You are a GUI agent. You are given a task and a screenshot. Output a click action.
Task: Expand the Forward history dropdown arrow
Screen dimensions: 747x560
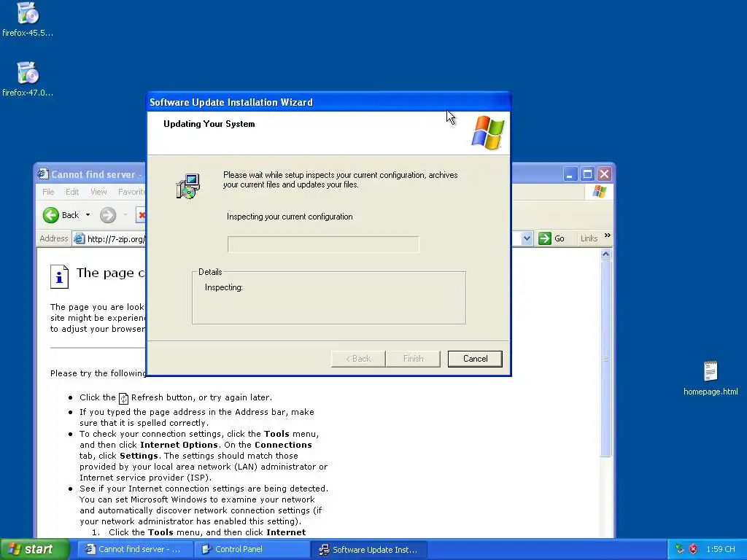coord(125,215)
